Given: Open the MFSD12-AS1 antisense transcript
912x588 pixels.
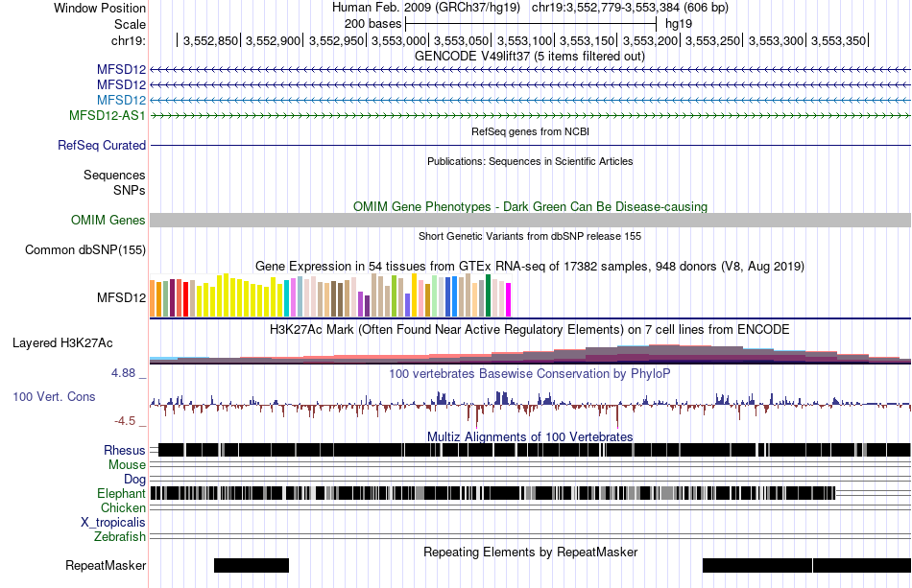Looking at the screenshot, I should (107, 115).
